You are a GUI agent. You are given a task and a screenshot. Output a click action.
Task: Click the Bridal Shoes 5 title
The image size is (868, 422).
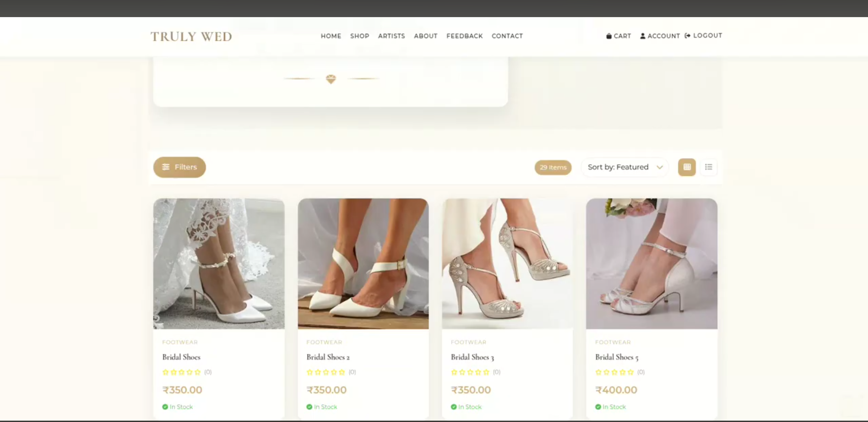pyautogui.click(x=617, y=357)
